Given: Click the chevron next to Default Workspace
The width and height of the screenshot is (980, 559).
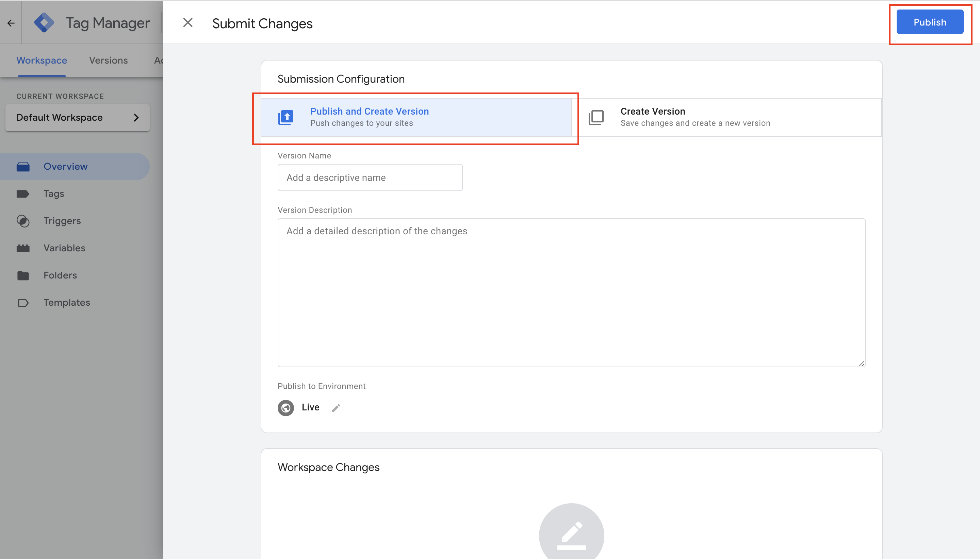Looking at the screenshot, I should pos(136,118).
